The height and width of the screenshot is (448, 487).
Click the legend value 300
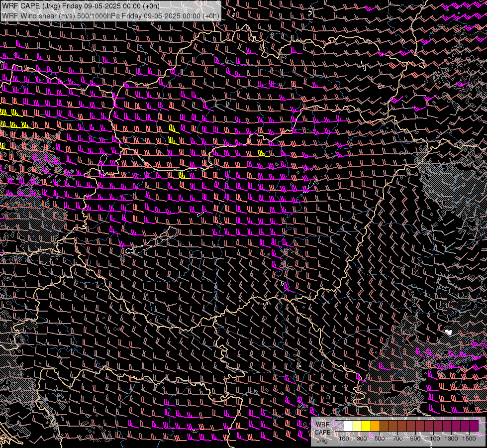[x=362, y=439]
